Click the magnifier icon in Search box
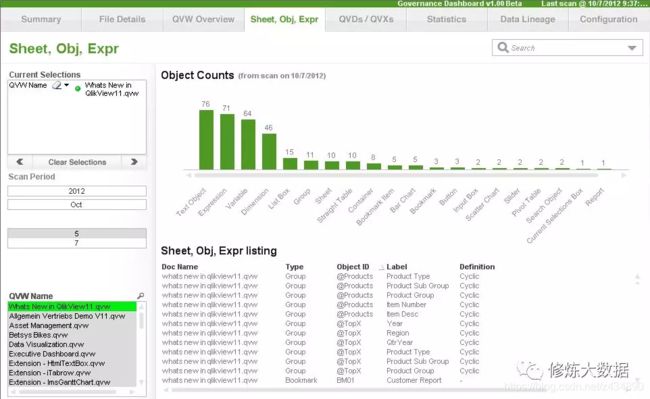 503,47
